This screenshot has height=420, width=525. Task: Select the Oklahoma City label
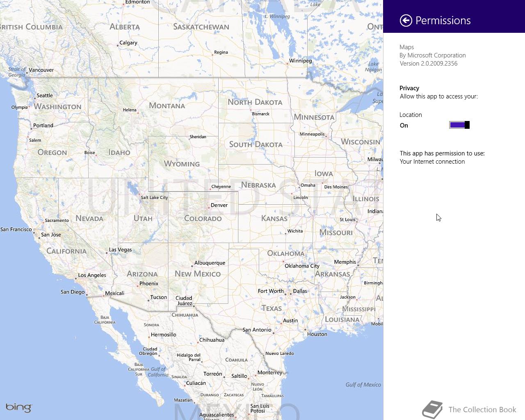pos(302,266)
